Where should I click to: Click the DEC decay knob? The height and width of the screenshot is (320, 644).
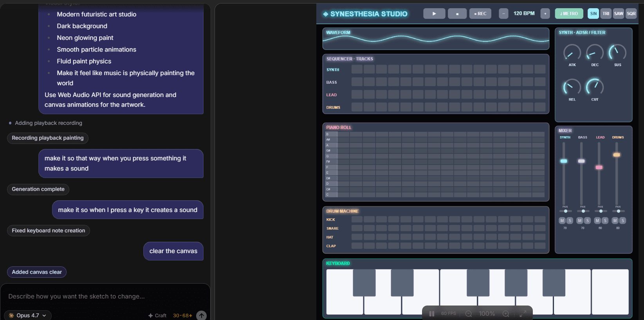pos(595,53)
